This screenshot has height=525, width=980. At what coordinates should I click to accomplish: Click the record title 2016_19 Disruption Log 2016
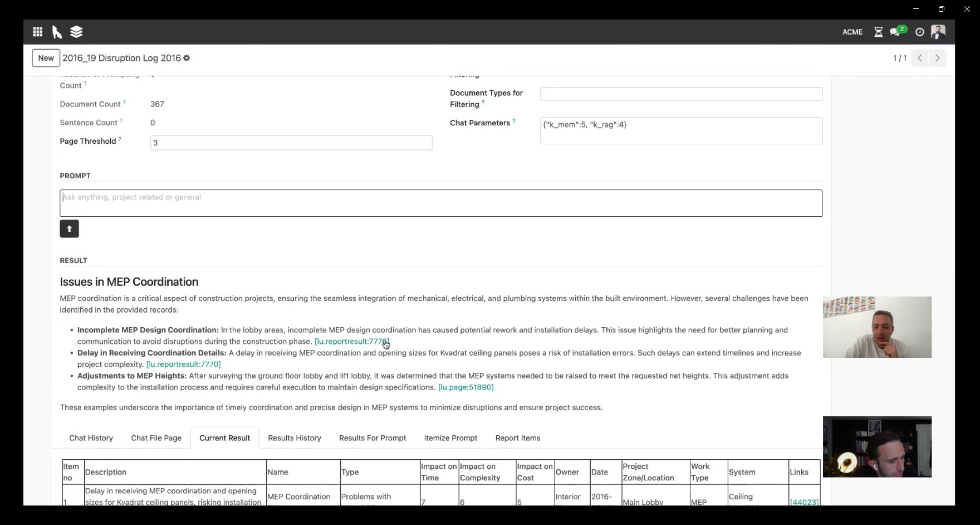click(121, 58)
